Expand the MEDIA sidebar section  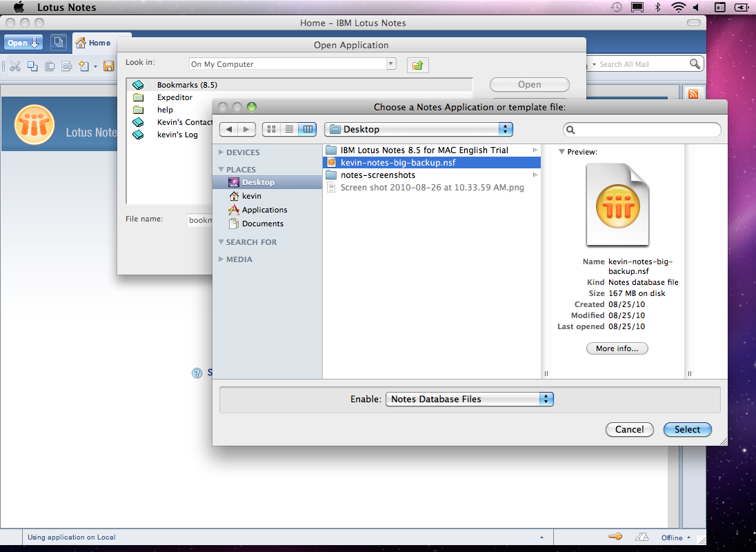pos(221,259)
